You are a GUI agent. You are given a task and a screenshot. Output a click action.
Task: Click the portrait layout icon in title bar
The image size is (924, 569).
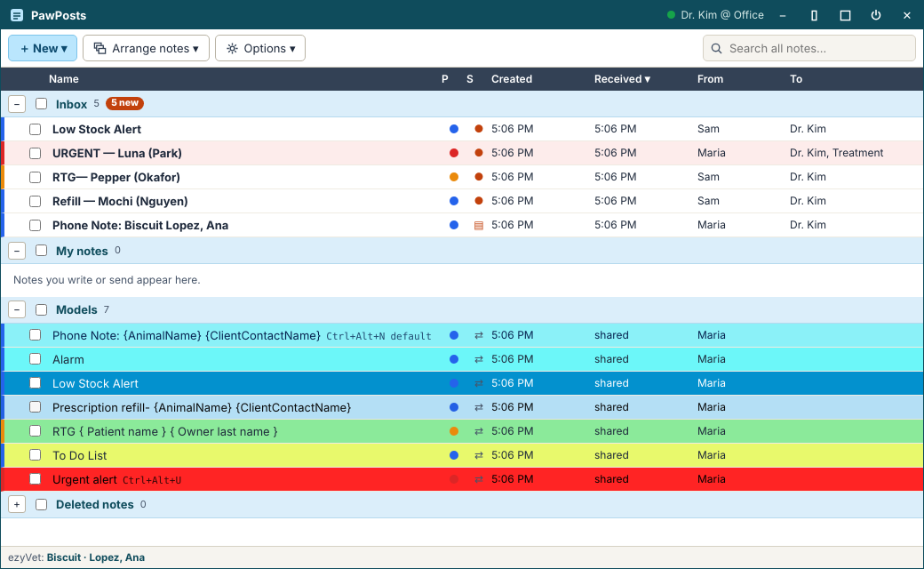[814, 15]
